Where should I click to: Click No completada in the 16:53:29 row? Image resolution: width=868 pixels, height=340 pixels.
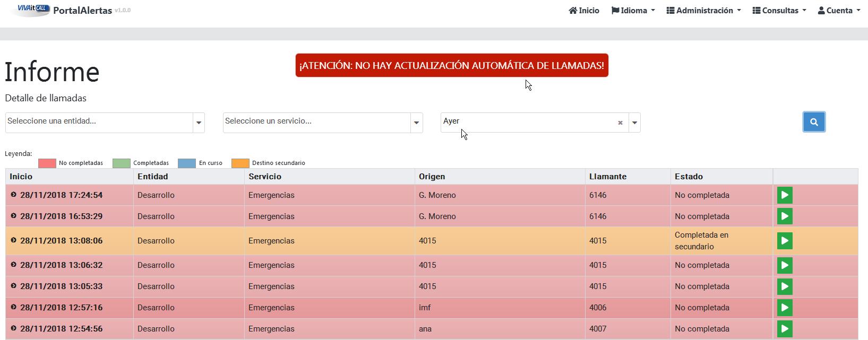(702, 216)
